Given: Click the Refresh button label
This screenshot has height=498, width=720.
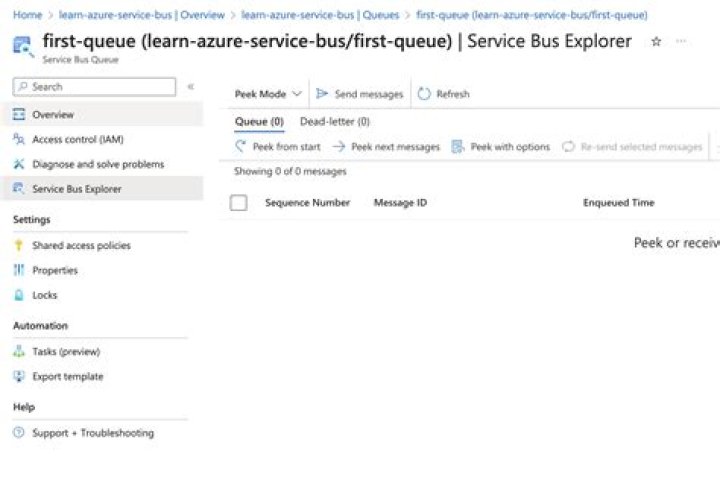Looking at the screenshot, I should pyautogui.click(x=453, y=94).
